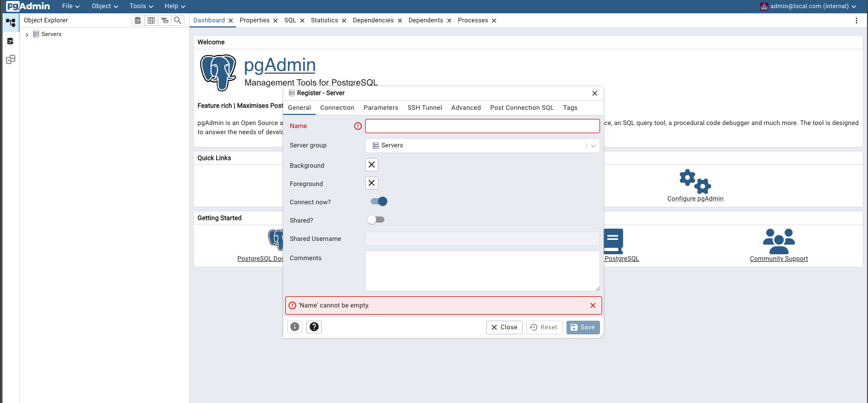The image size is (868, 403).
Task: Open the pgAdmin title link on Welcome
Action: click(280, 65)
